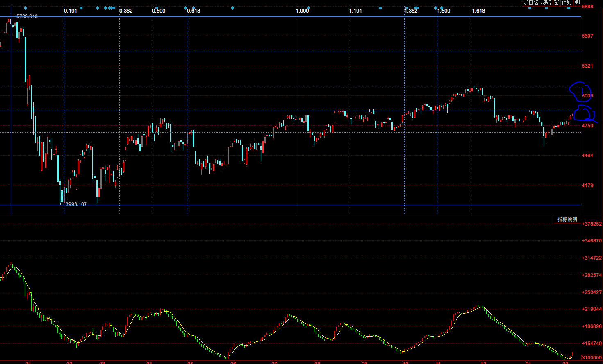603x364 pixels.
Task: Select the 0.382 Fibonacci label
Action: pyautogui.click(x=126, y=11)
